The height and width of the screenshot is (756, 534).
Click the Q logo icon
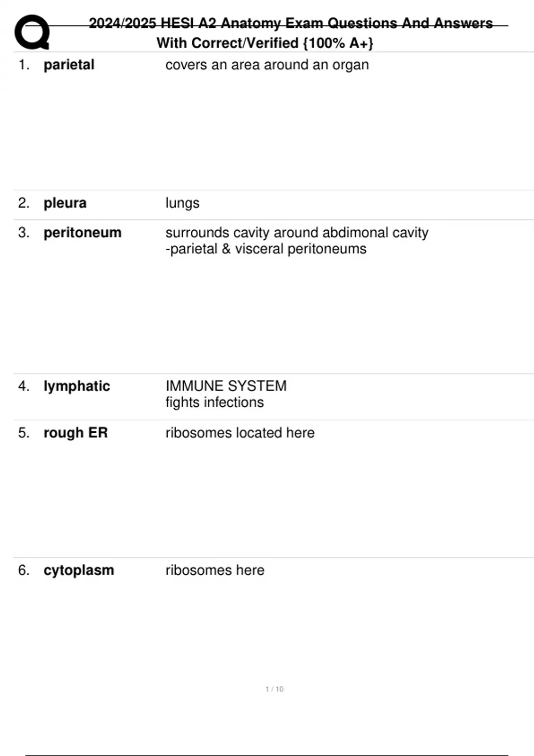point(32,32)
